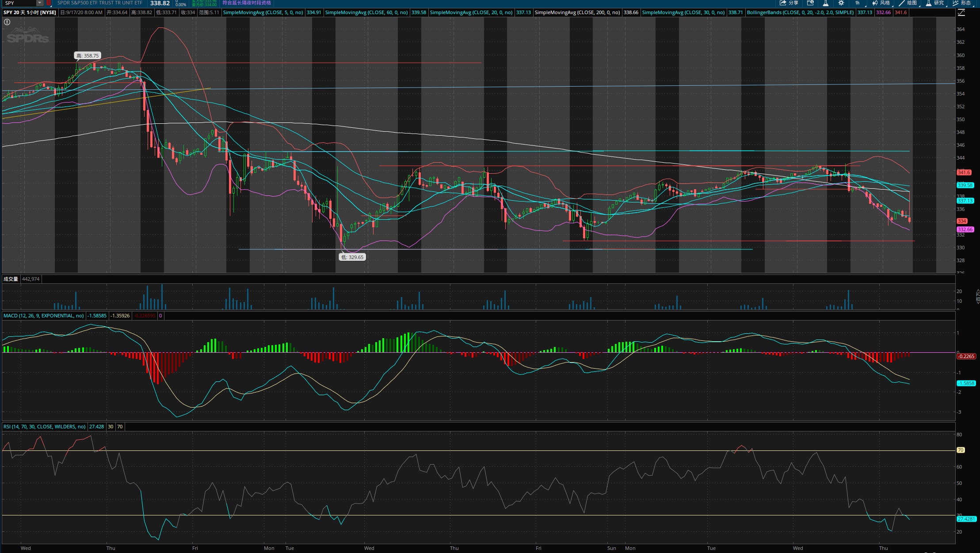Click the SPY symbol input field
Screen dimensions: 980x553
[19, 3]
